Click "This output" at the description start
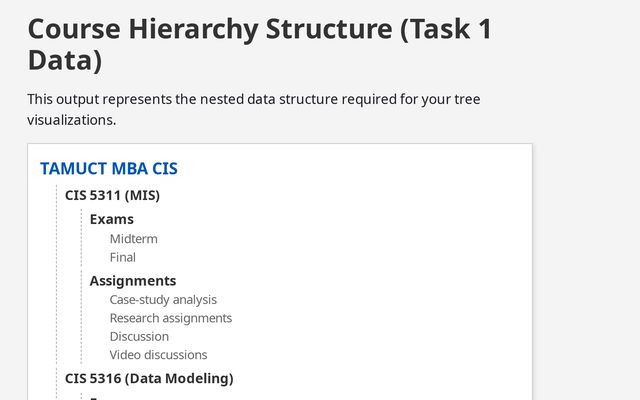Viewport: 640px width, 400px height. [x=64, y=100]
